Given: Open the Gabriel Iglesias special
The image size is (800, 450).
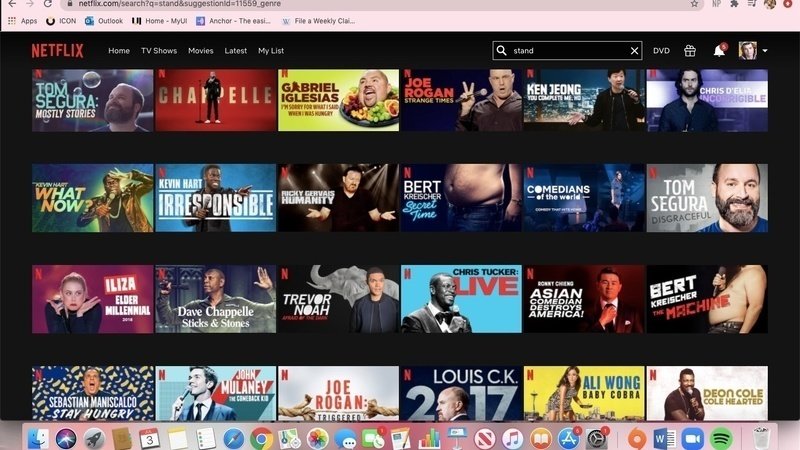Looking at the screenshot, I should pyautogui.click(x=338, y=101).
